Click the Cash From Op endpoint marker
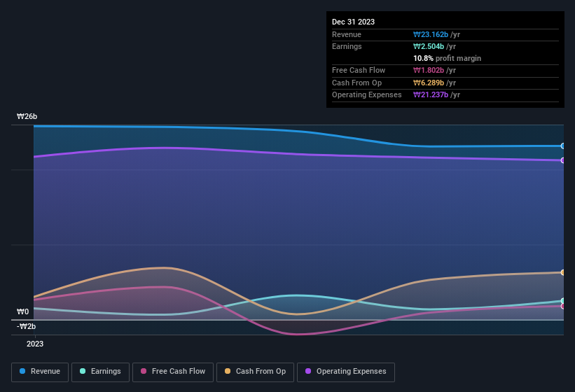 (x=563, y=272)
